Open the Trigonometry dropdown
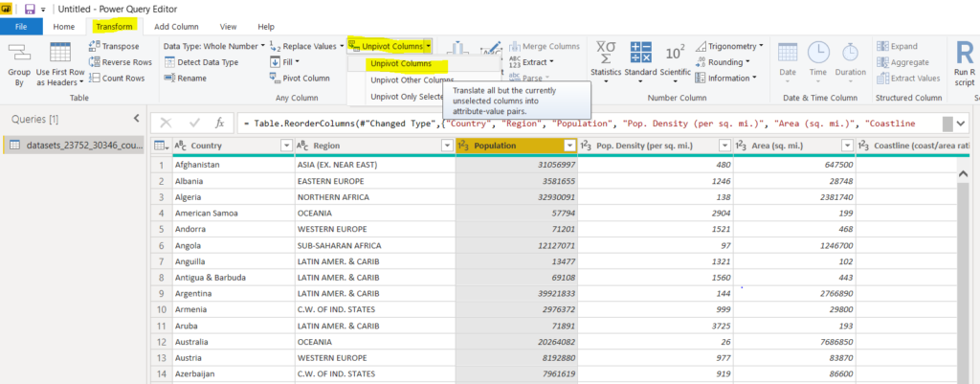The image size is (980, 384). [x=728, y=46]
